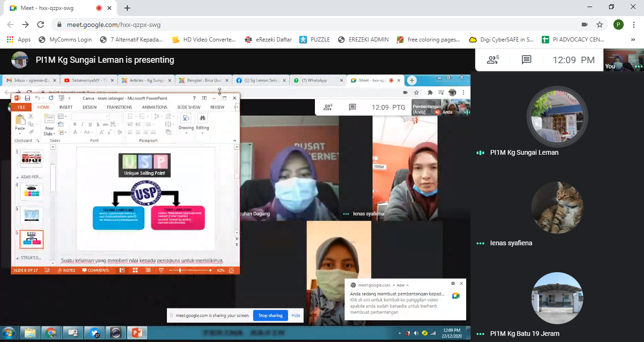This screenshot has width=644, height=342.
Task: Open PowerPoint from the Windows taskbar
Action: tap(138, 333)
